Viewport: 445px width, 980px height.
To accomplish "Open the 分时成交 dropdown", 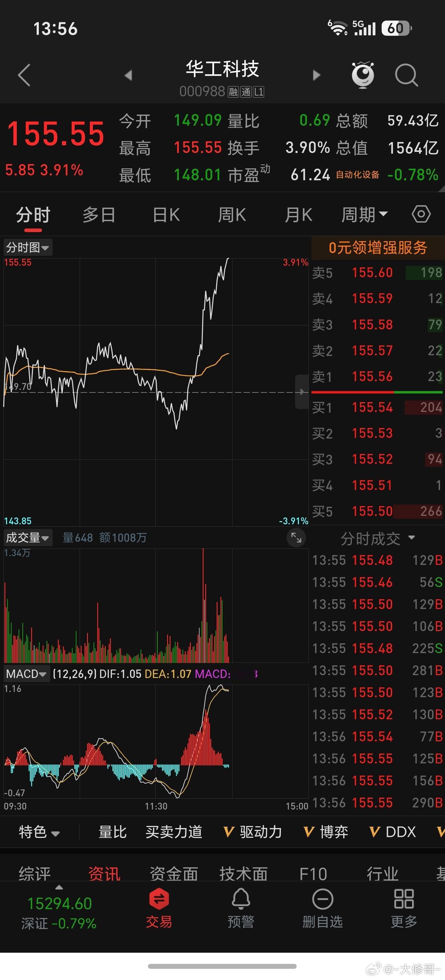I will pos(378,538).
